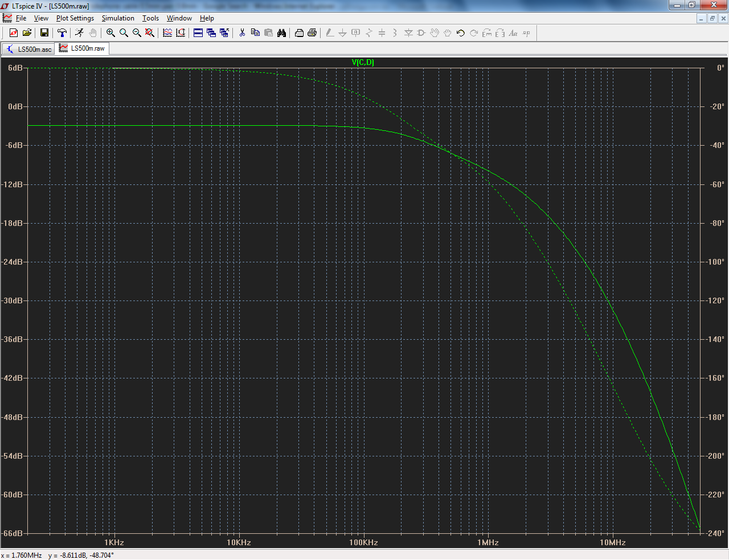729x560 pixels.
Task: Click the 0° phase axis label
Action: [720, 68]
